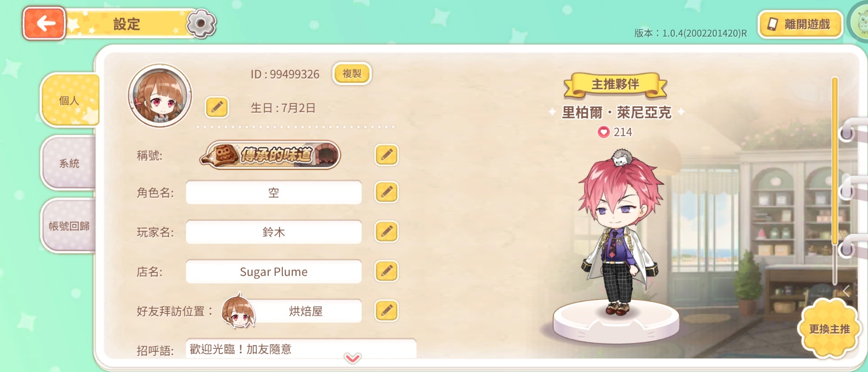Edit player name 鈴木 pencil icon
This screenshot has width=868, height=372.
click(x=387, y=231)
